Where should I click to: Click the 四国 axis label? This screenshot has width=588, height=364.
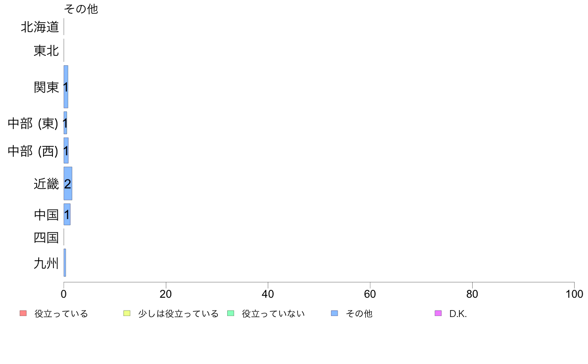coord(47,237)
